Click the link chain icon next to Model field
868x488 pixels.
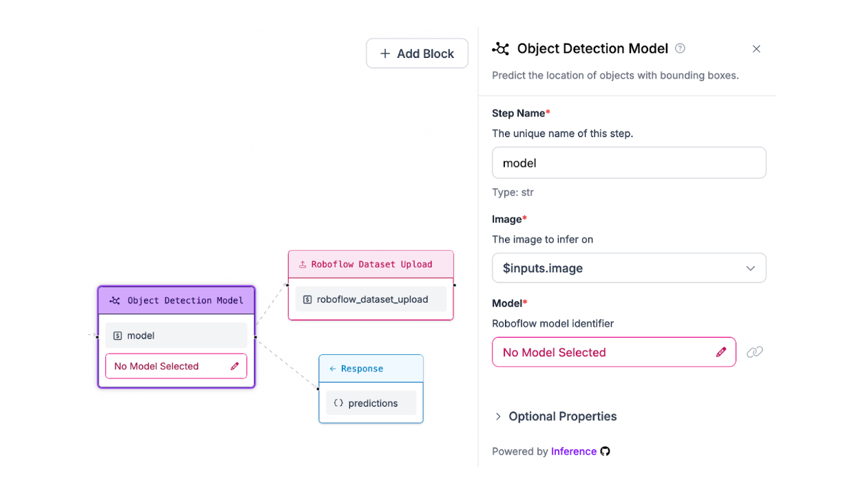tap(754, 352)
